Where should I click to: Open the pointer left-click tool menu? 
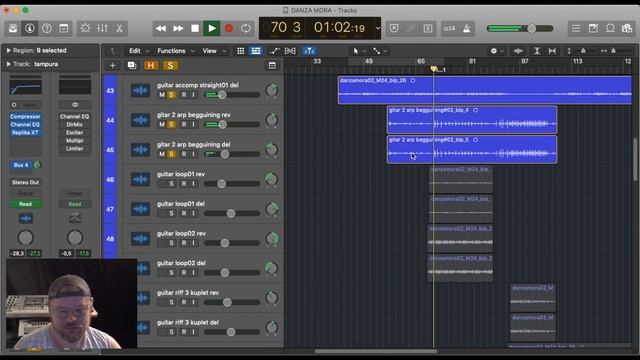click(358, 51)
